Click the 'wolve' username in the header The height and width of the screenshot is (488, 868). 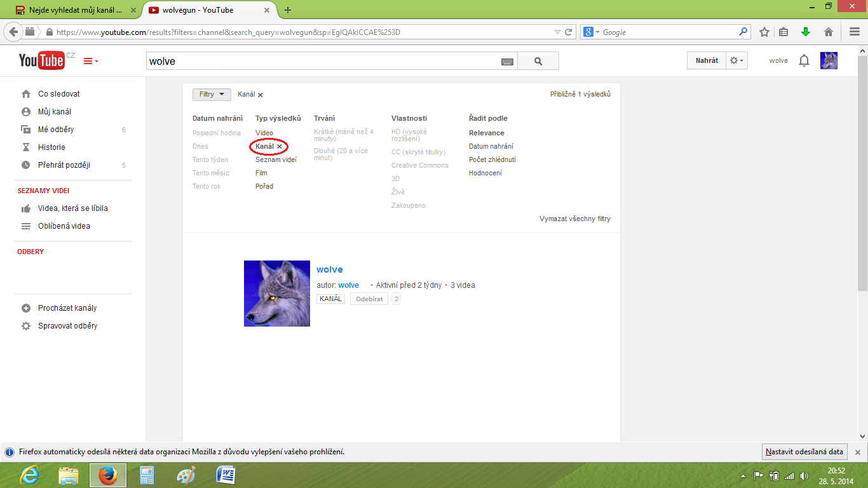click(778, 61)
